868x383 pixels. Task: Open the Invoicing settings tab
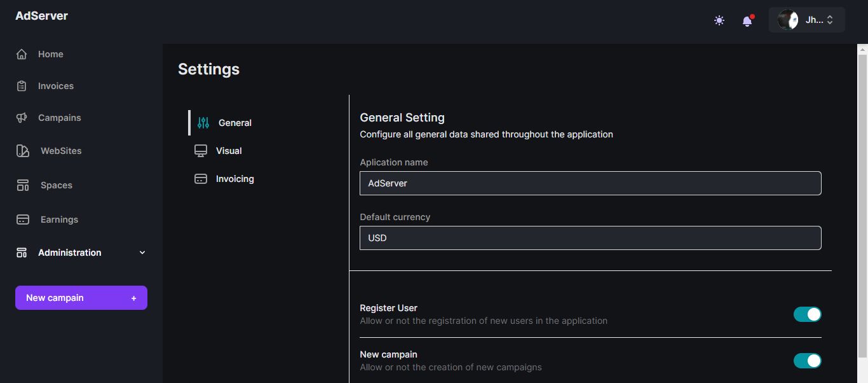[x=234, y=179]
